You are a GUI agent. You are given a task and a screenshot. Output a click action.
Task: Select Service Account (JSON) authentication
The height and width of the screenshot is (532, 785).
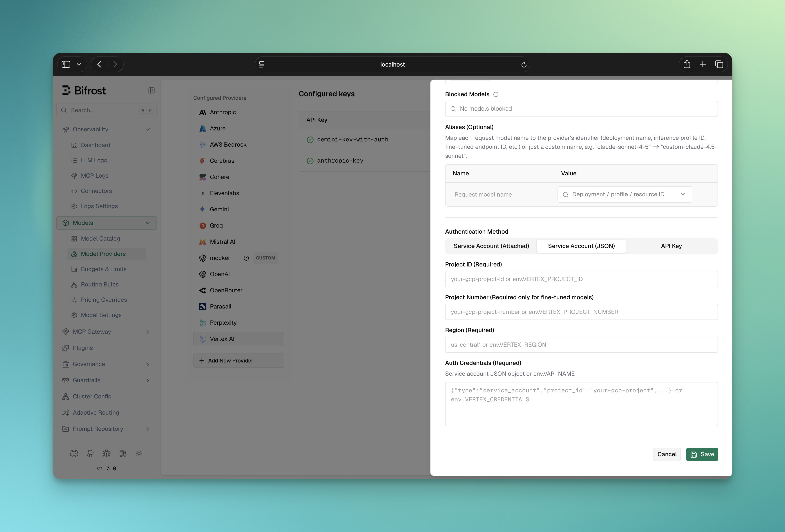[581, 246]
